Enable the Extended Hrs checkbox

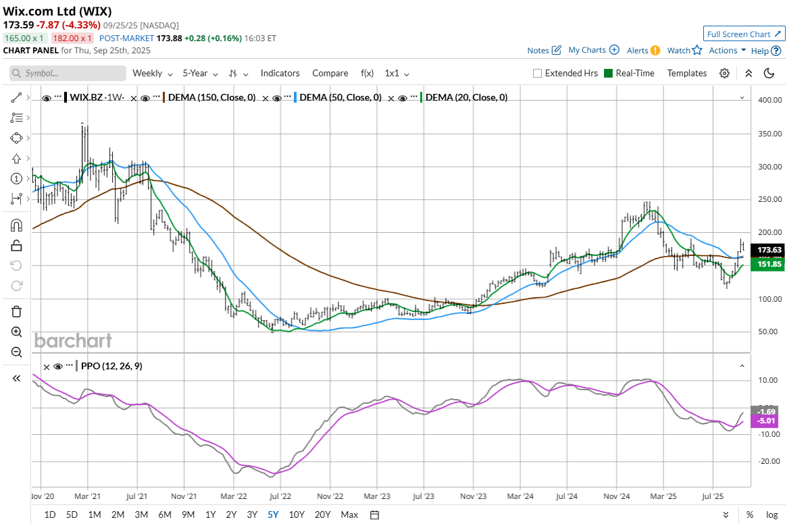(538, 73)
